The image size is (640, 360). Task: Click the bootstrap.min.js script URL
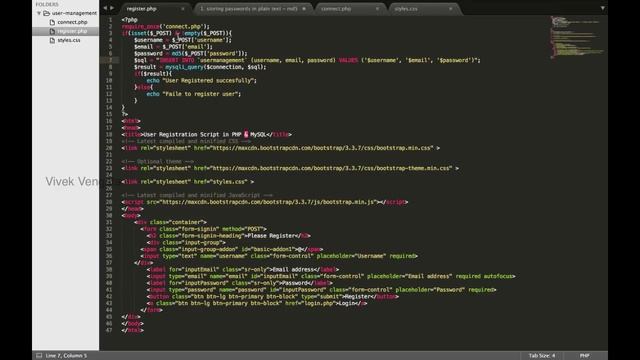point(268,202)
